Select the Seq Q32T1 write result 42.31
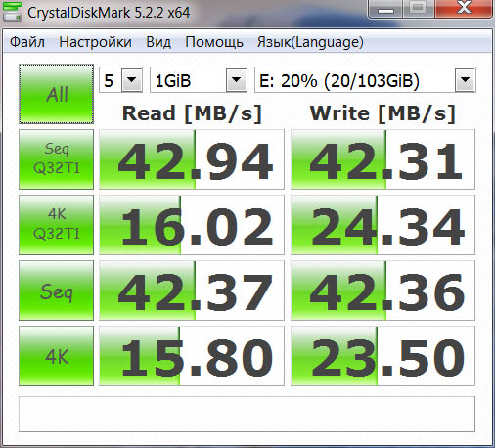495x448 pixels. point(382,159)
